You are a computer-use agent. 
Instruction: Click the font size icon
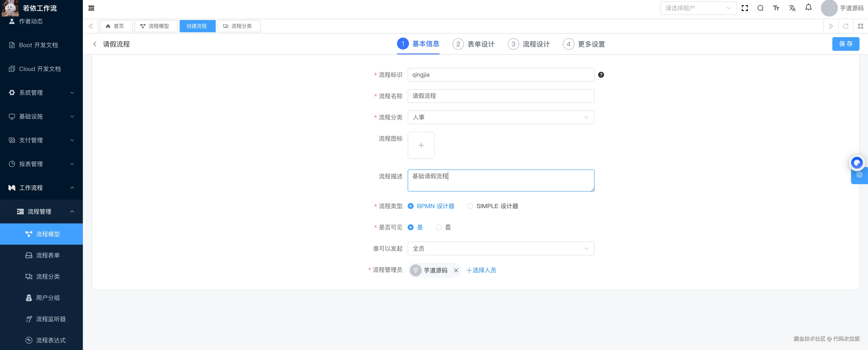coord(776,8)
